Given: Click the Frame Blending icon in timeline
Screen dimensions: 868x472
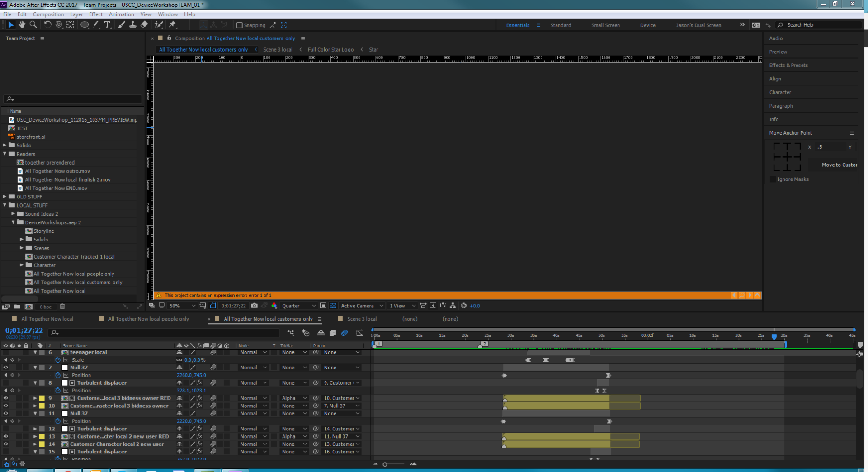Looking at the screenshot, I should point(333,333).
